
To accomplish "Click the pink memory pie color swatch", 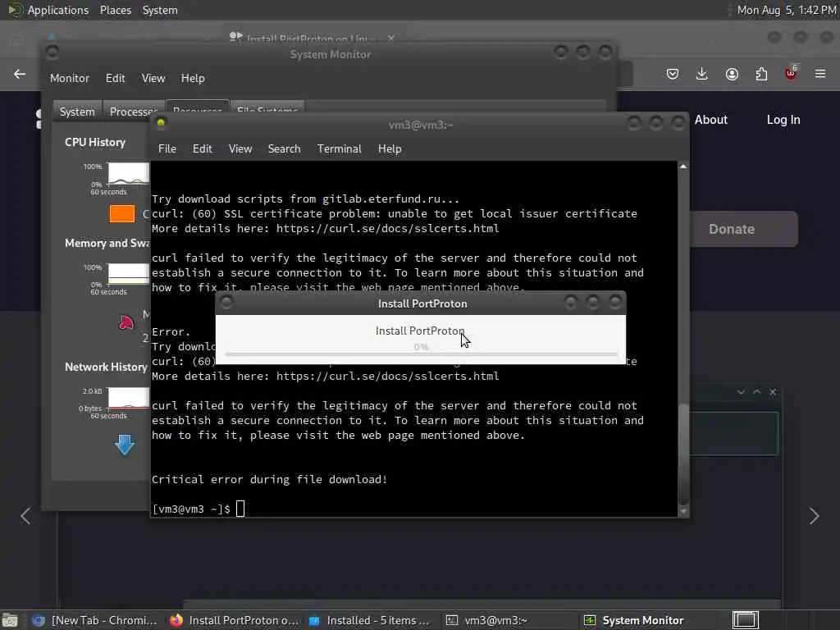I will (x=126, y=322).
